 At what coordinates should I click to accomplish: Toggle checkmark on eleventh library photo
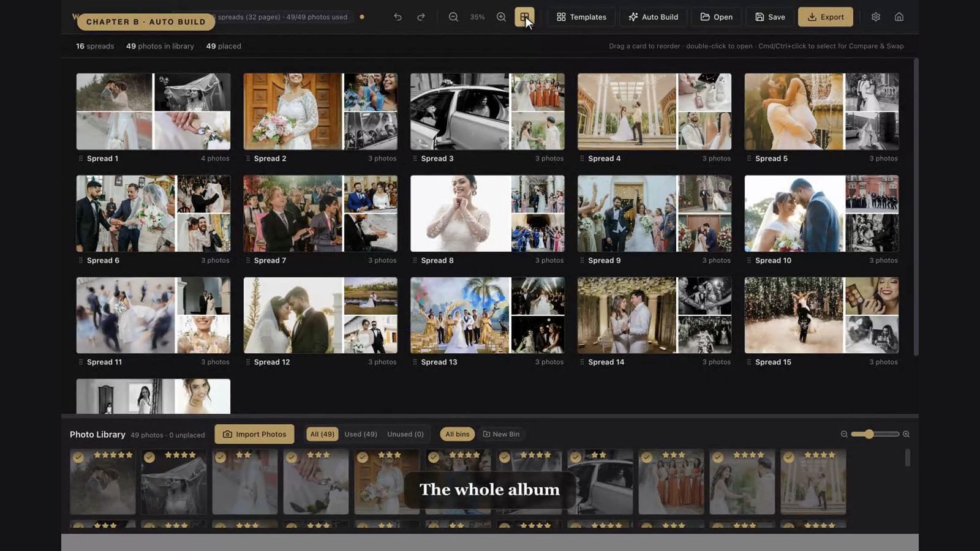click(789, 457)
